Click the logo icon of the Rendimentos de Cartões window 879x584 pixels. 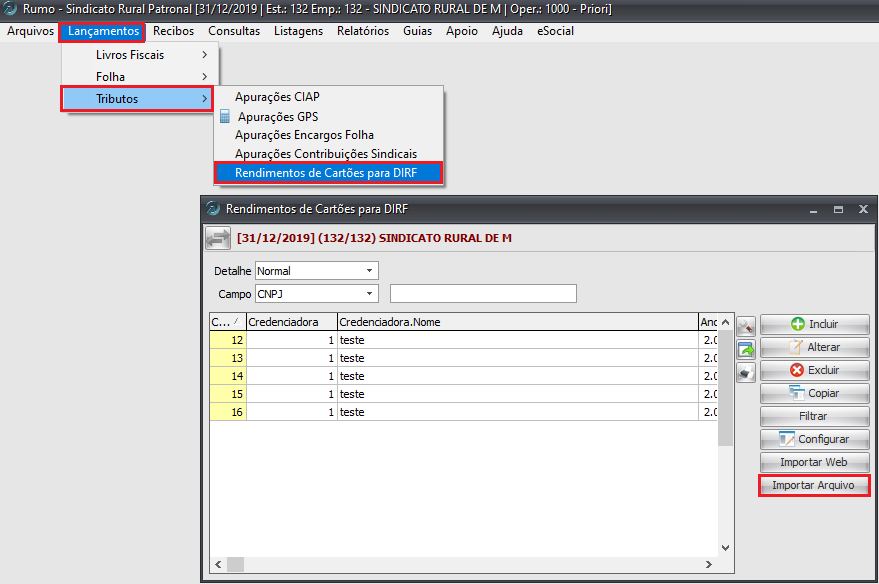click(213, 208)
